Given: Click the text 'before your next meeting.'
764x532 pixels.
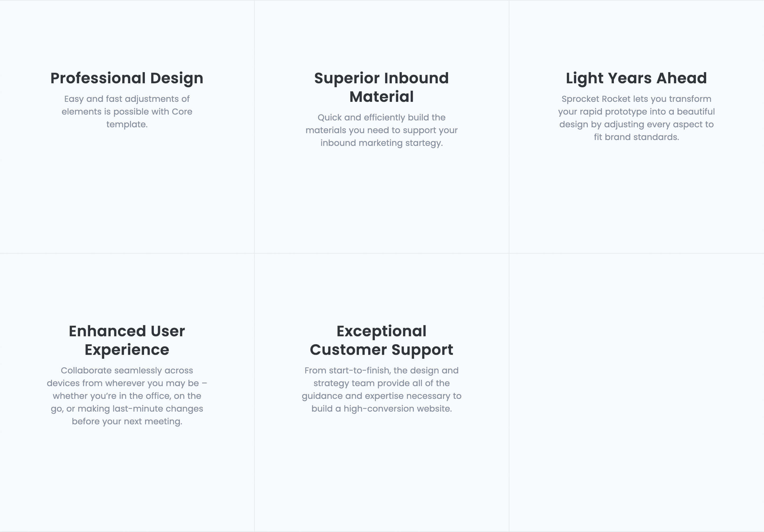Looking at the screenshot, I should [x=127, y=421].
